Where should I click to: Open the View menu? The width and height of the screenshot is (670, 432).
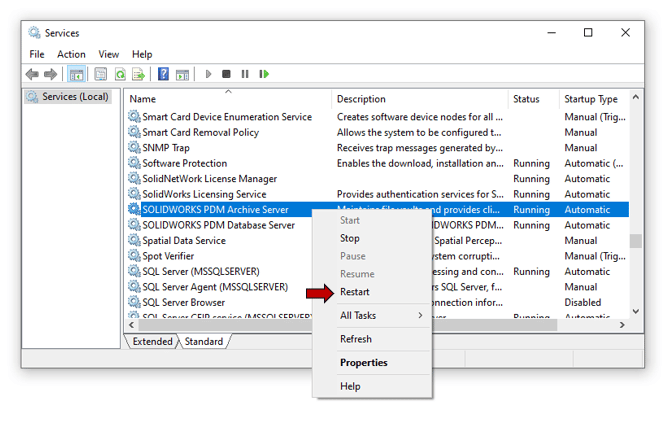[x=109, y=54]
